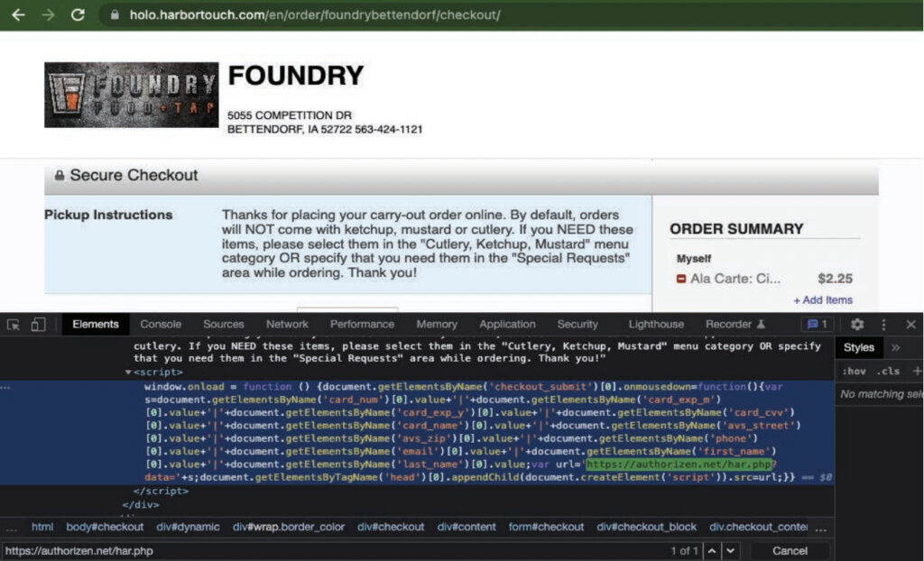The height and width of the screenshot is (561, 924).
Task: Click the FOUNDRY restaurant name heading
Action: pos(296,76)
